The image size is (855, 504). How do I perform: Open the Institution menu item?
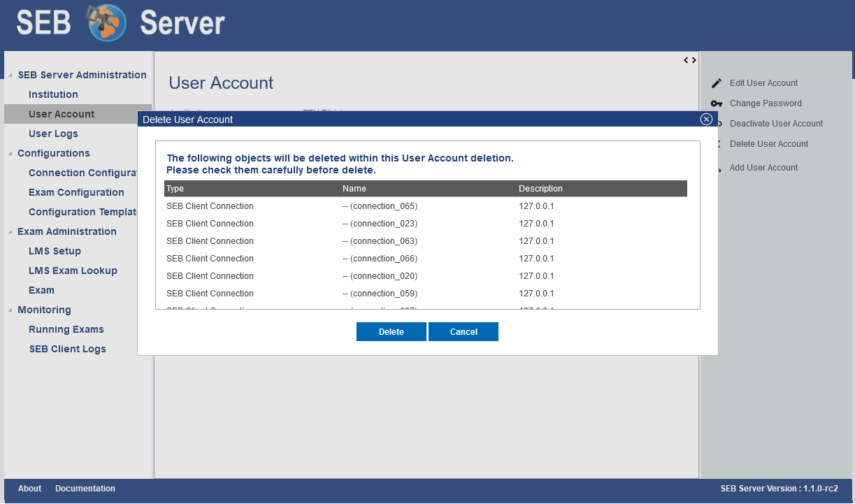(x=53, y=94)
